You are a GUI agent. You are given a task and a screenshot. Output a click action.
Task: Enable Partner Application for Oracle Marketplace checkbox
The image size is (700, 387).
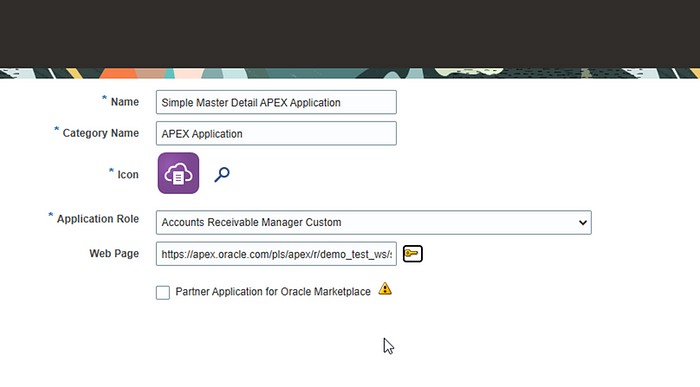tap(163, 293)
